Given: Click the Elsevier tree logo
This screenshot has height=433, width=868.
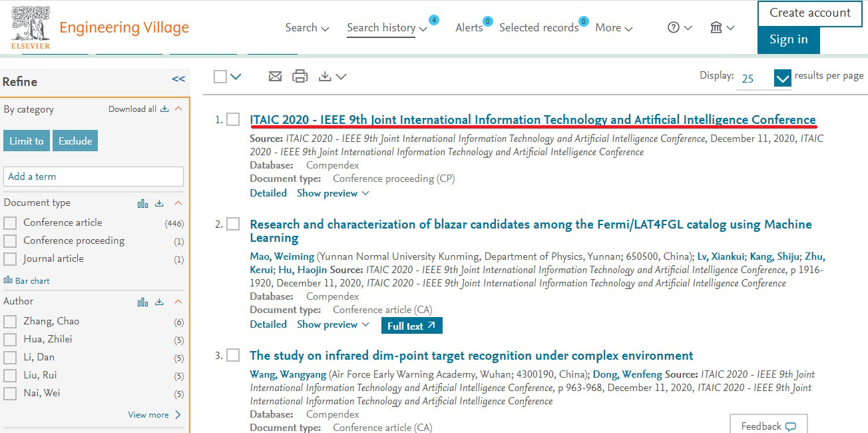Looking at the screenshot, I should pyautogui.click(x=31, y=27).
